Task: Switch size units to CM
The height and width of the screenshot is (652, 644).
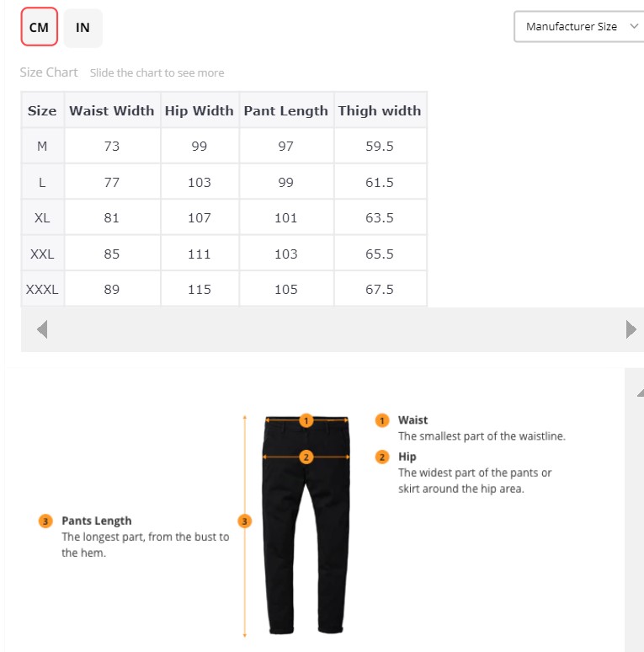Action: point(39,28)
